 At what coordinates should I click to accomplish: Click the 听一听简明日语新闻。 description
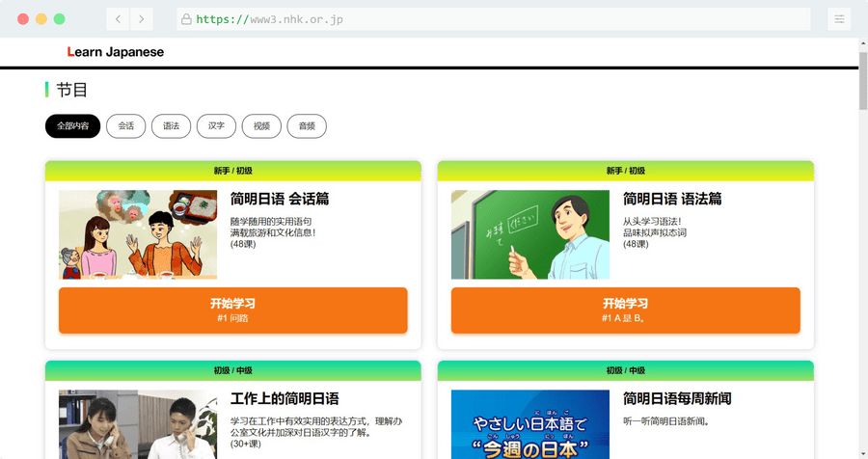(x=665, y=421)
